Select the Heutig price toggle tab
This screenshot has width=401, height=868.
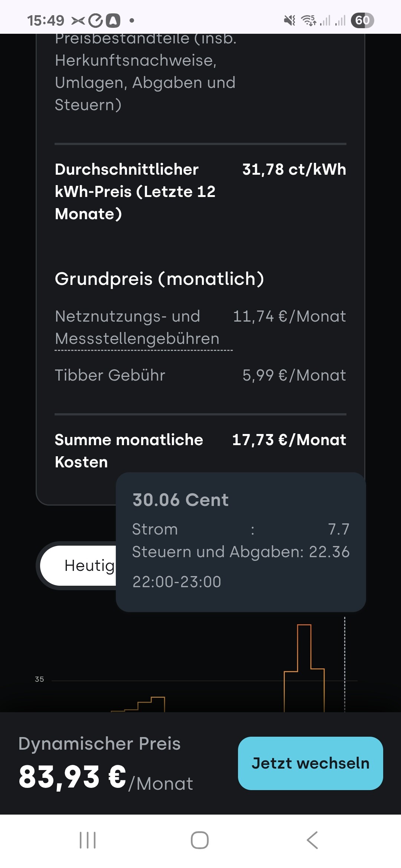pyautogui.click(x=80, y=565)
